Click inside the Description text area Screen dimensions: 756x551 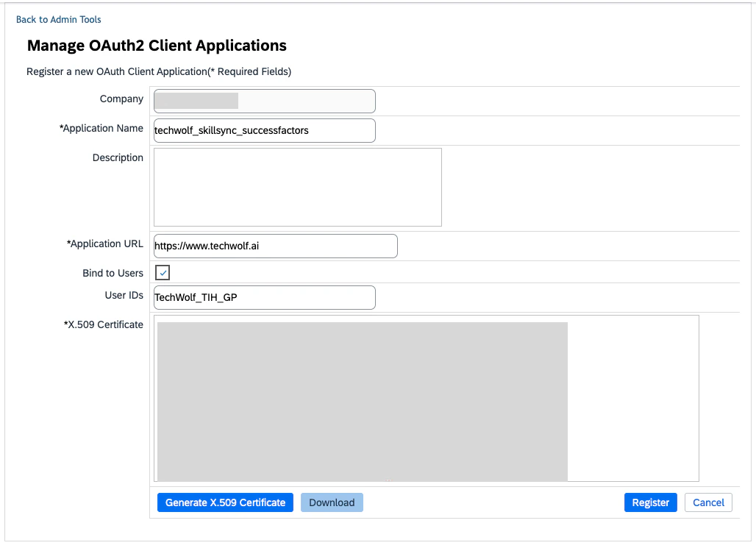pos(297,186)
